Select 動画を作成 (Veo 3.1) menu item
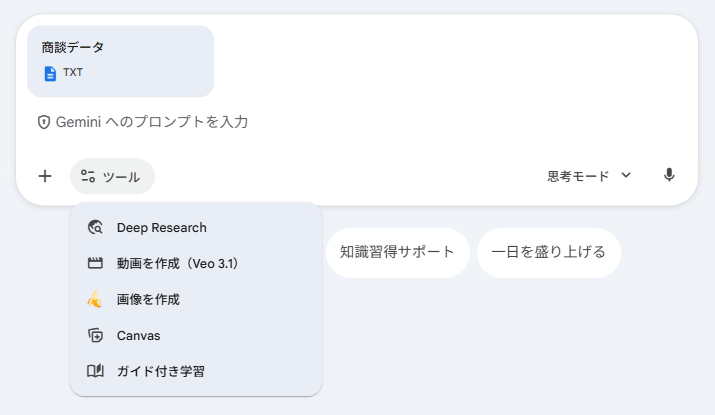The width and height of the screenshot is (715, 415). point(196,263)
